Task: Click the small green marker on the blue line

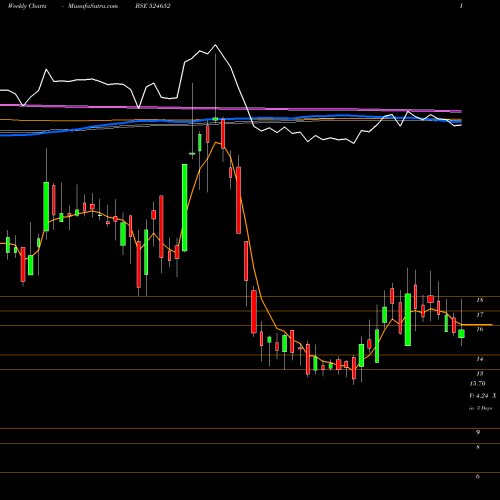Action: coord(215,119)
